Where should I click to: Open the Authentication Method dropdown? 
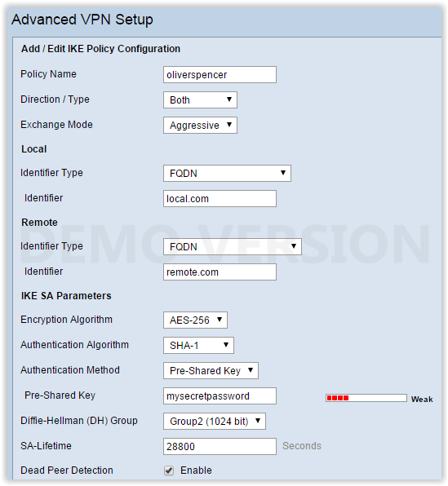coord(211,371)
